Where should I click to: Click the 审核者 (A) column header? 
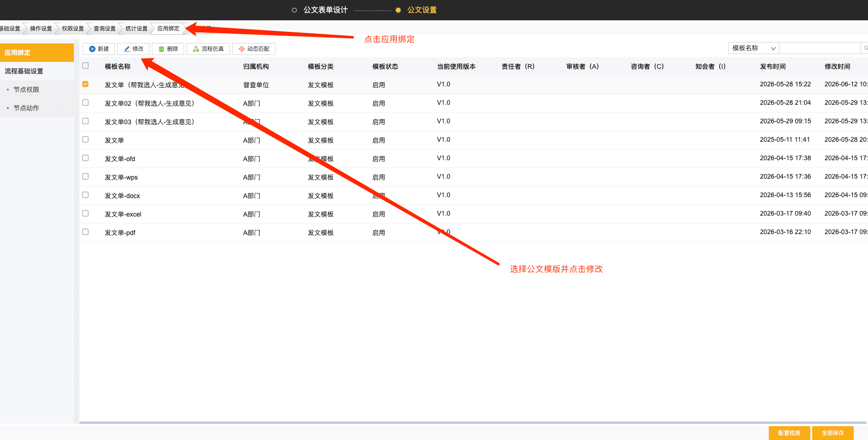point(583,66)
